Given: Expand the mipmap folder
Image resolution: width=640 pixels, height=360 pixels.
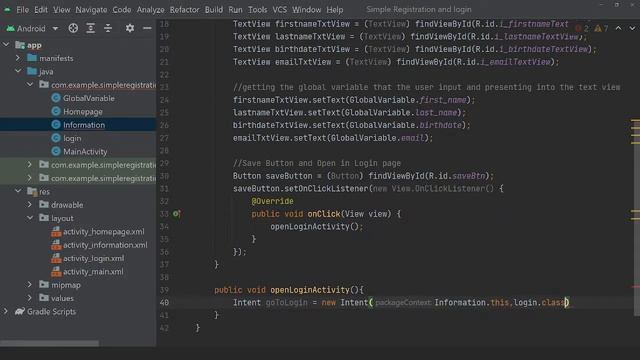Looking at the screenshot, I should [30, 284].
